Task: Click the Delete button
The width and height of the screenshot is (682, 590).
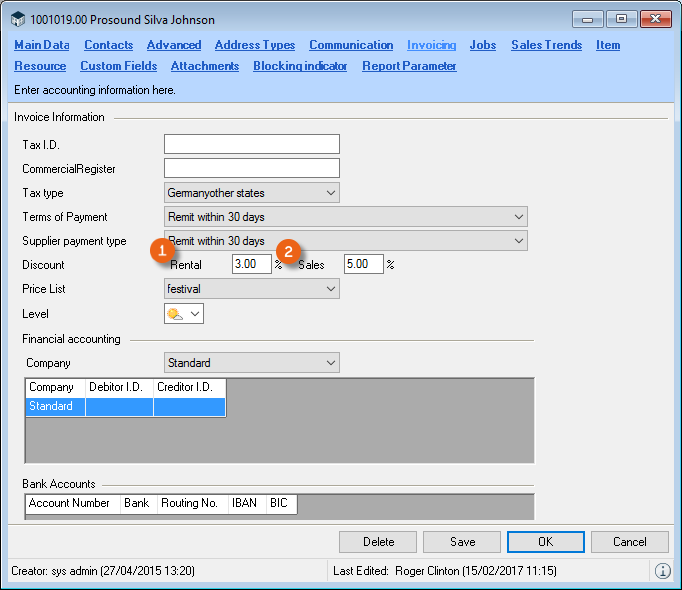Action: 378,542
